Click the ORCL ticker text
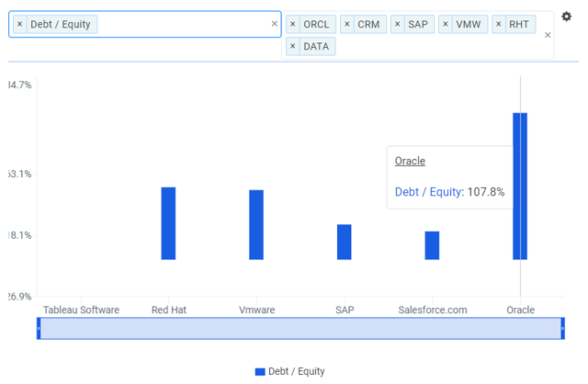This screenshot has height=384, width=588. pyautogui.click(x=316, y=25)
